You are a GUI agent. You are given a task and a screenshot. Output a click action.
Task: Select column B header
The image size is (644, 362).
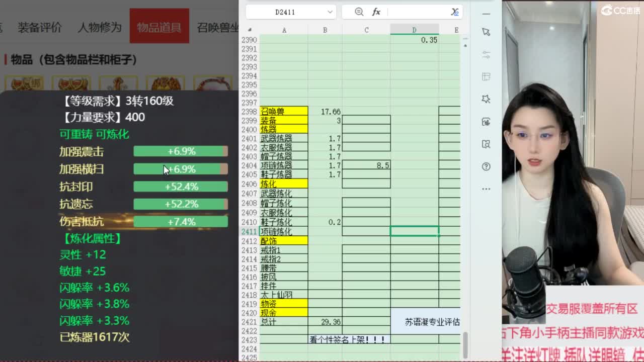[325, 30]
